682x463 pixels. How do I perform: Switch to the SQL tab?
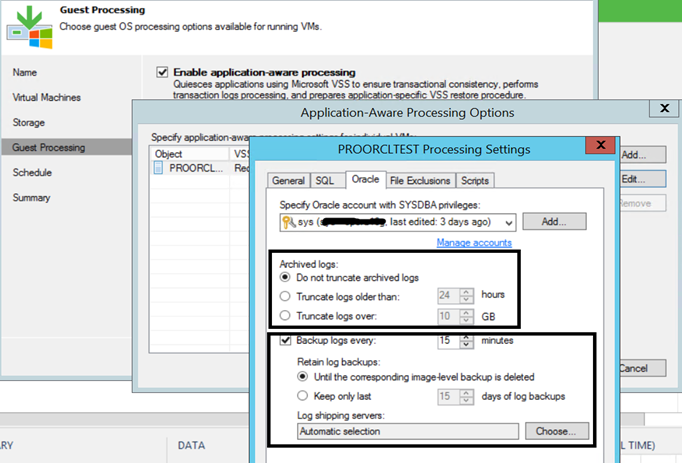coord(326,181)
